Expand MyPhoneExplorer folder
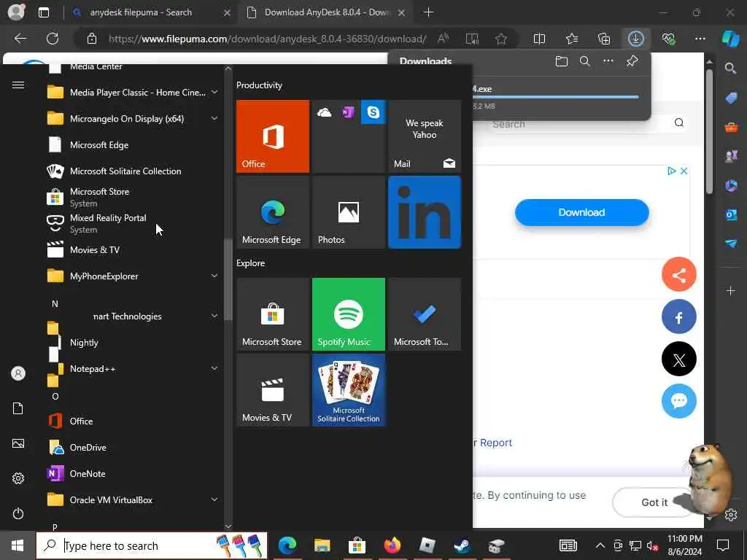The height and width of the screenshot is (560, 747). pyautogui.click(x=214, y=276)
